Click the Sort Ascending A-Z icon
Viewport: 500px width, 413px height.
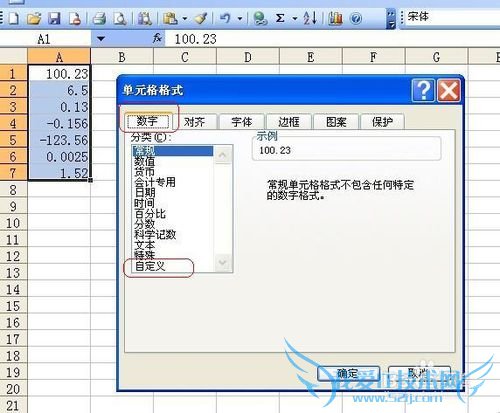[x=310, y=18]
